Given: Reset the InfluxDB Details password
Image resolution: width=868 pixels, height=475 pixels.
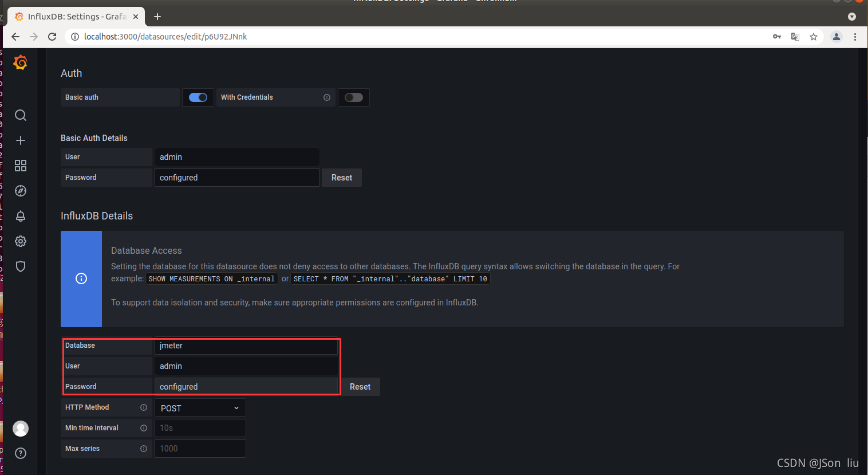Looking at the screenshot, I should (360, 387).
